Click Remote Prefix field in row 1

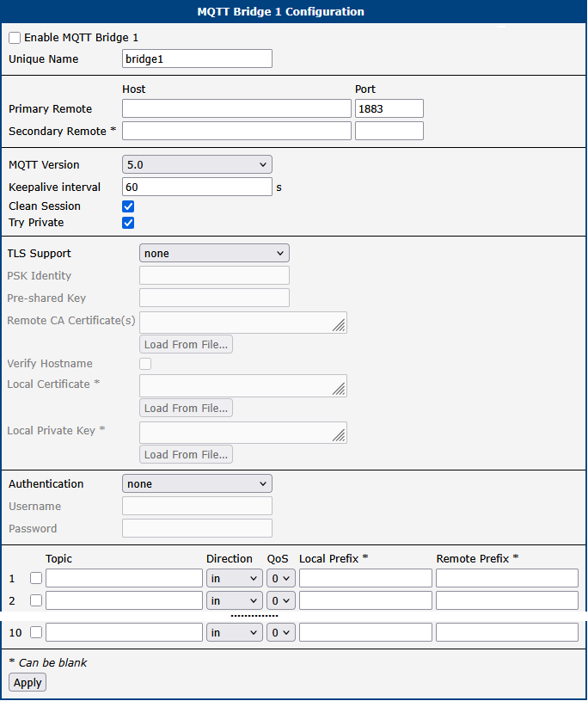point(507,578)
